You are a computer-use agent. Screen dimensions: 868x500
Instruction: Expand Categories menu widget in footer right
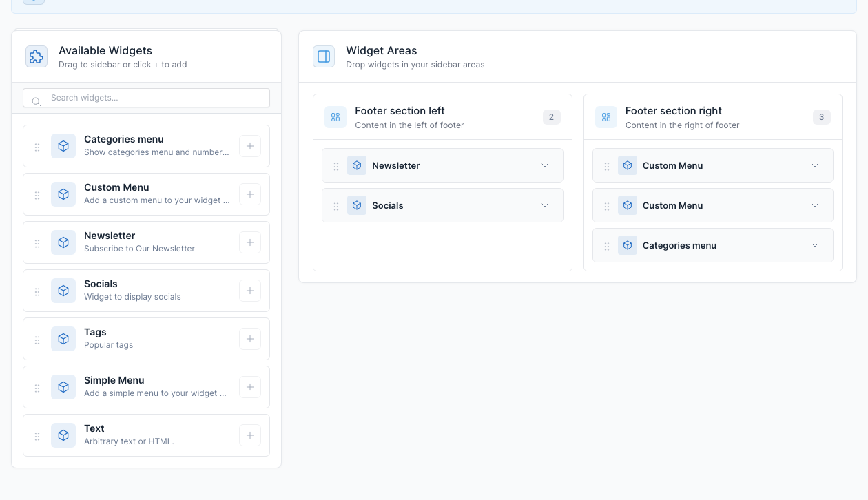(815, 245)
